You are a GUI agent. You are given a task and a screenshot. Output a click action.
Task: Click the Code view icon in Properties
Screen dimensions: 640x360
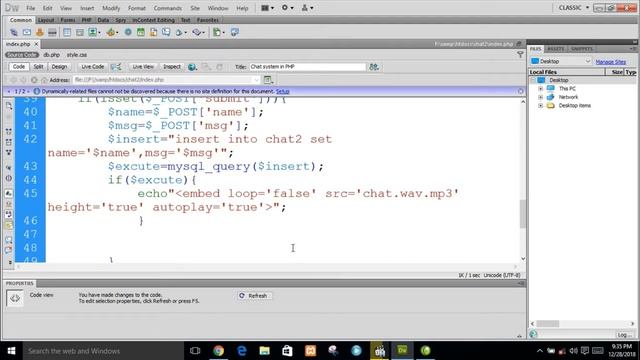coord(15,298)
